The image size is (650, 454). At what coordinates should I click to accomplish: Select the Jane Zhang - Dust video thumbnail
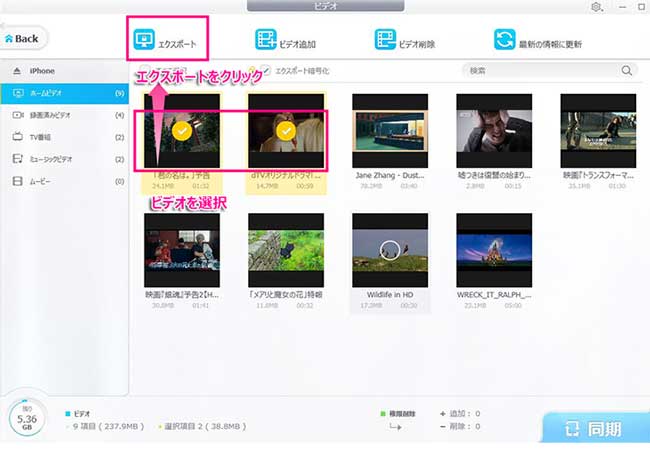coord(390,131)
